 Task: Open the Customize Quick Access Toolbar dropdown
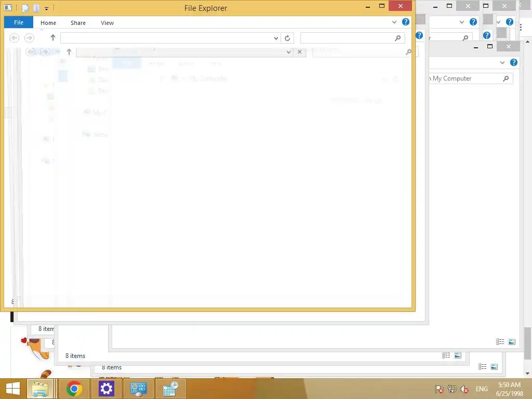point(46,8)
